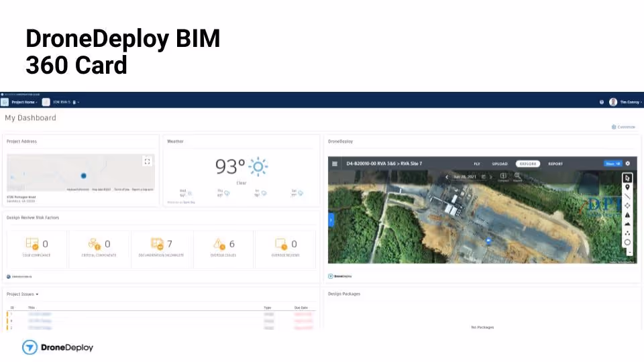Screen dimensions: 644x362
Task: Open the Documentation Incomplete risk card
Action: click(x=162, y=248)
